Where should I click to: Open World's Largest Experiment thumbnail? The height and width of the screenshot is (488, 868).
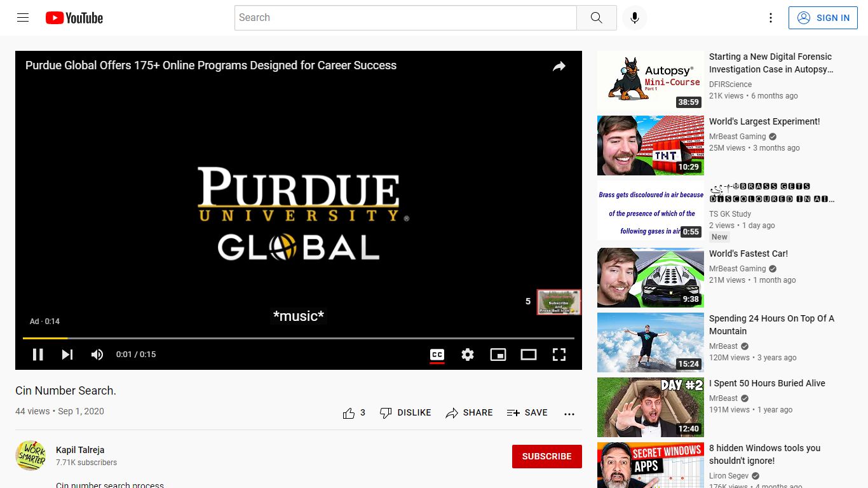tap(651, 146)
